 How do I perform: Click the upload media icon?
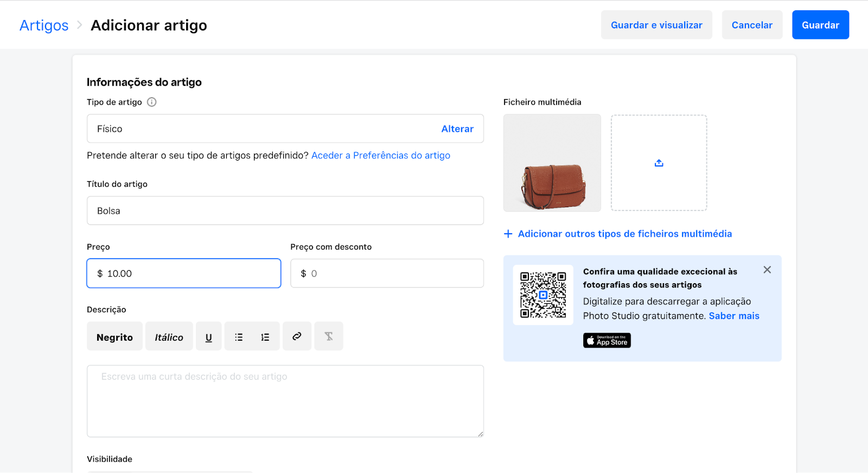659,163
